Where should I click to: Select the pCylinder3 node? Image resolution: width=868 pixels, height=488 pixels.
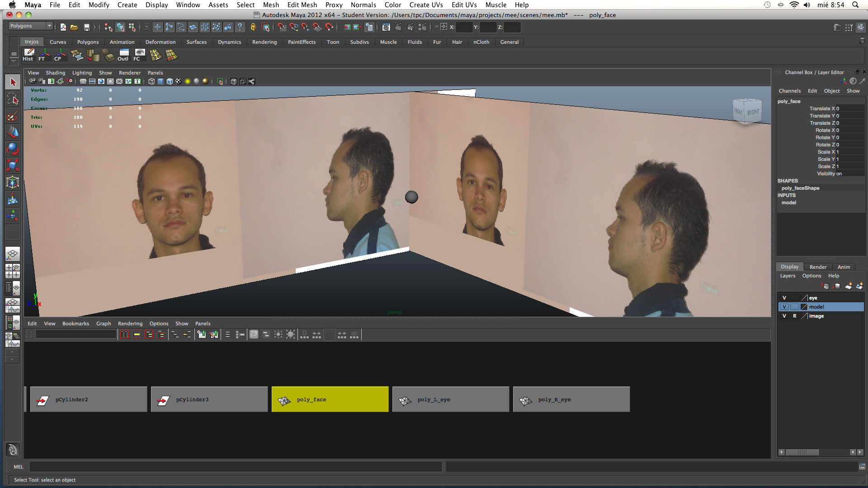[x=209, y=399]
